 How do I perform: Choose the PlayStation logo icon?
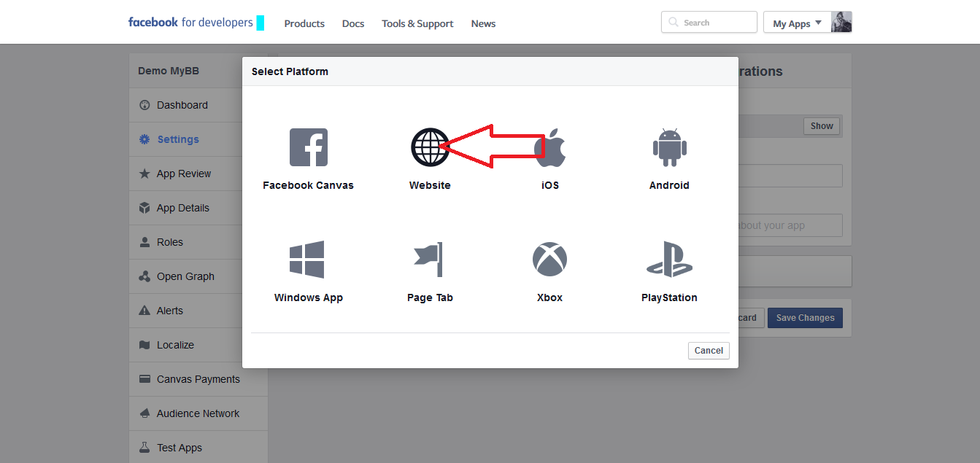[669, 260]
